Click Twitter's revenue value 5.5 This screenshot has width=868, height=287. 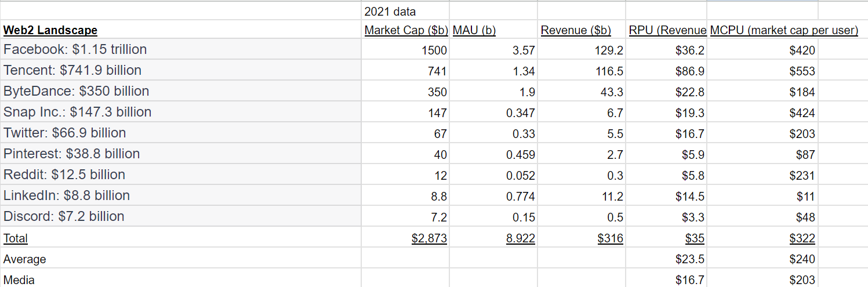pyautogui.click(x=616, y=134)
